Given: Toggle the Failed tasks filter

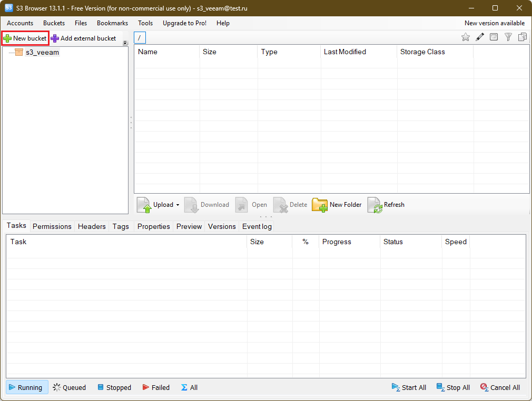Looking at the screenshot, I should 156,387.
